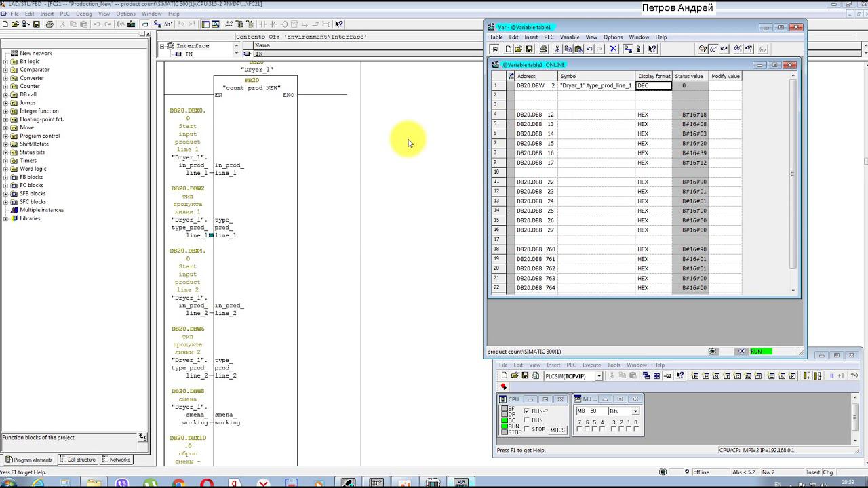868x488 pixels.
Task: Click T=0 reset timers icon in PLCSIM
Action: pos(854,375)
